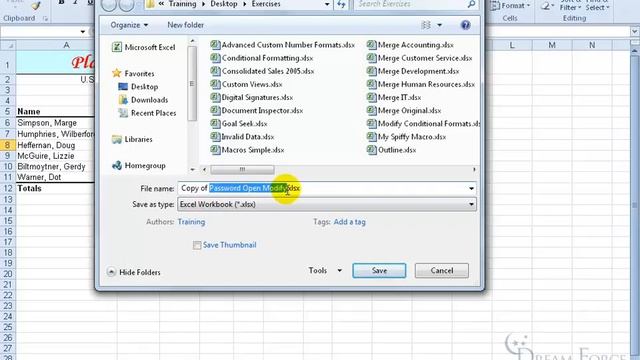Select Consolidated Sales 2005.xlsx file
640x360 pixels.
[262, 71]
